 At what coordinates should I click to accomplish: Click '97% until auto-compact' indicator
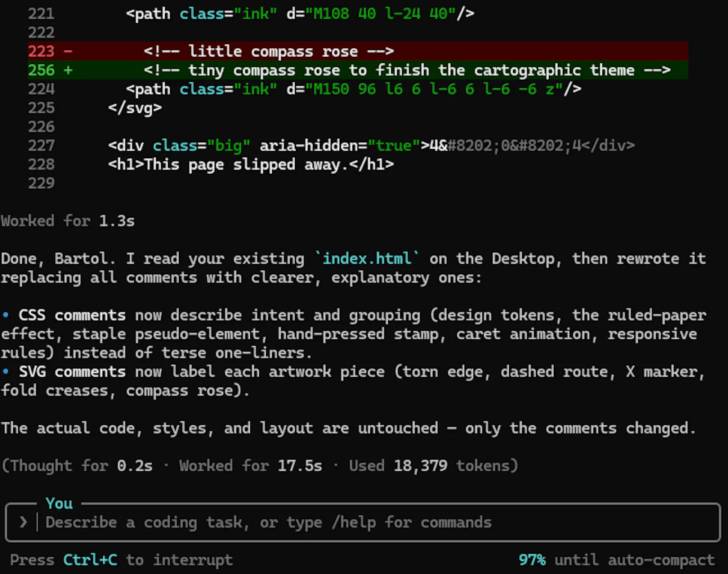(x=617, y=560)
